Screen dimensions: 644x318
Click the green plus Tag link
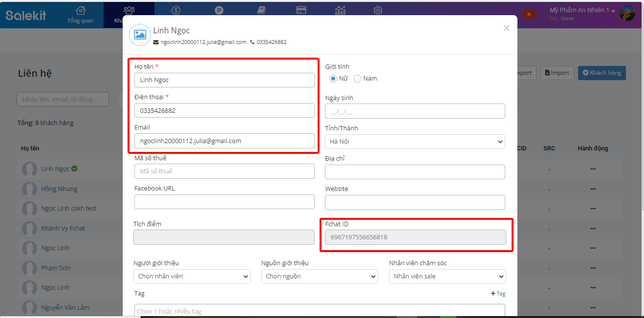[498, 294]
